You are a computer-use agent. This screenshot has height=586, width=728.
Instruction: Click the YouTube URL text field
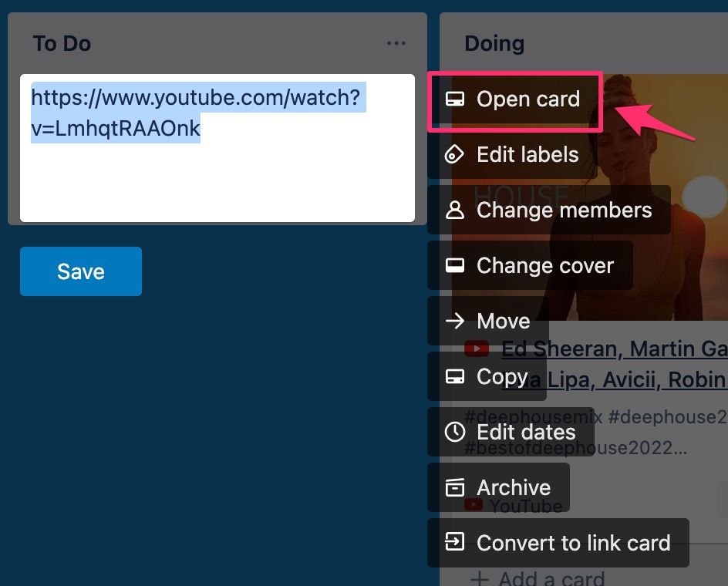[x=217, y=148]
